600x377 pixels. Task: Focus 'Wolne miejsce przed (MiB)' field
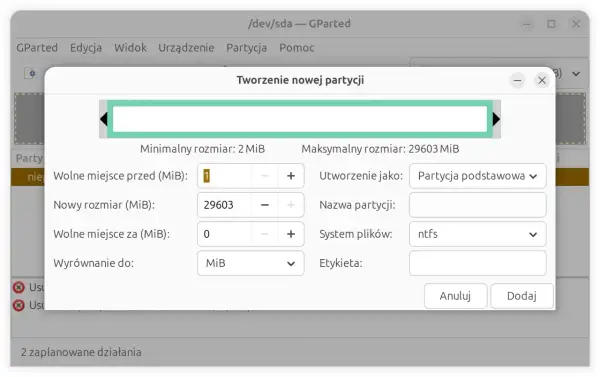coord(225,176)
